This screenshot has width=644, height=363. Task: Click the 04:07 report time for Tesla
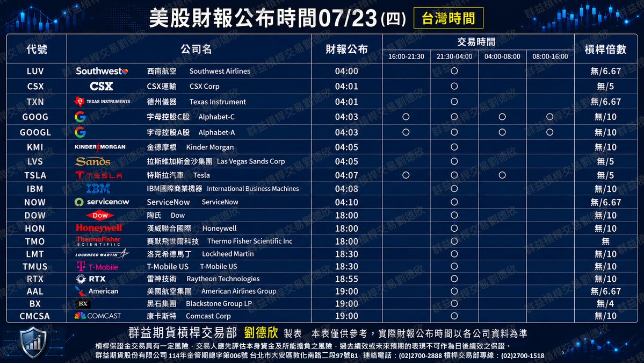(346, 175)
